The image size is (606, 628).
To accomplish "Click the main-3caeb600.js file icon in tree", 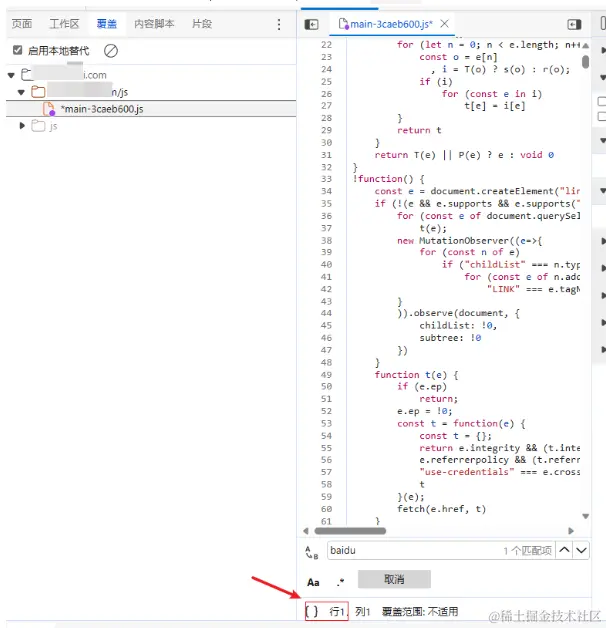I will point(48,109).
